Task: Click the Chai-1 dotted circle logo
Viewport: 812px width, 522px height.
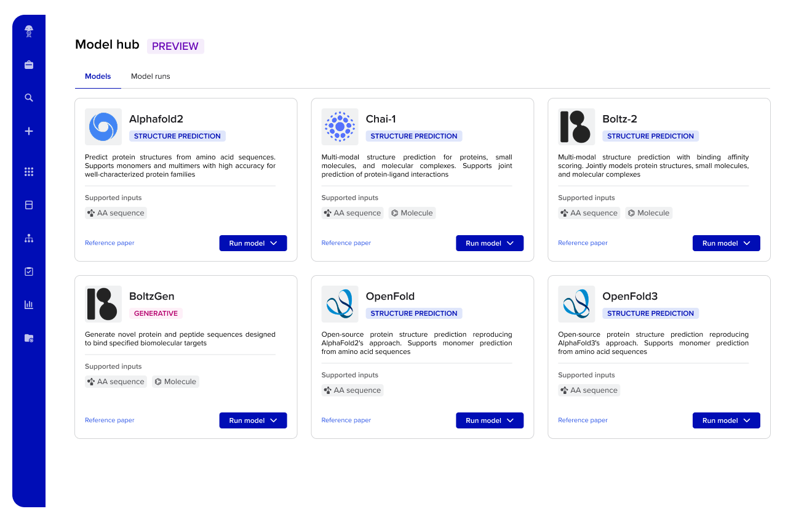Action: click(x=340, y=127)
